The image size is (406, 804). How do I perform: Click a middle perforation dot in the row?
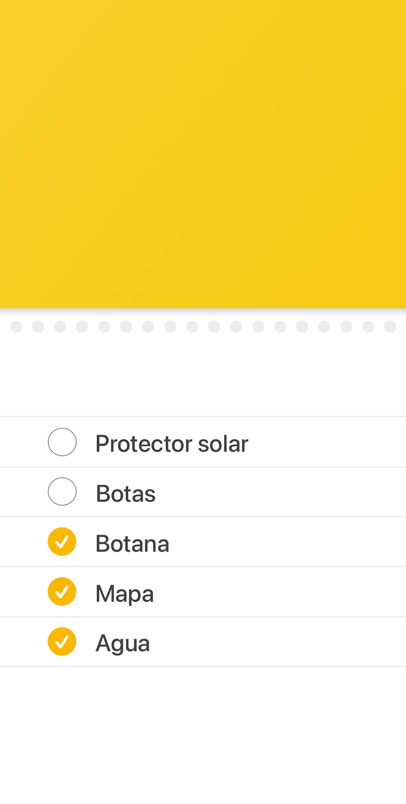click(x=192, y=327)
